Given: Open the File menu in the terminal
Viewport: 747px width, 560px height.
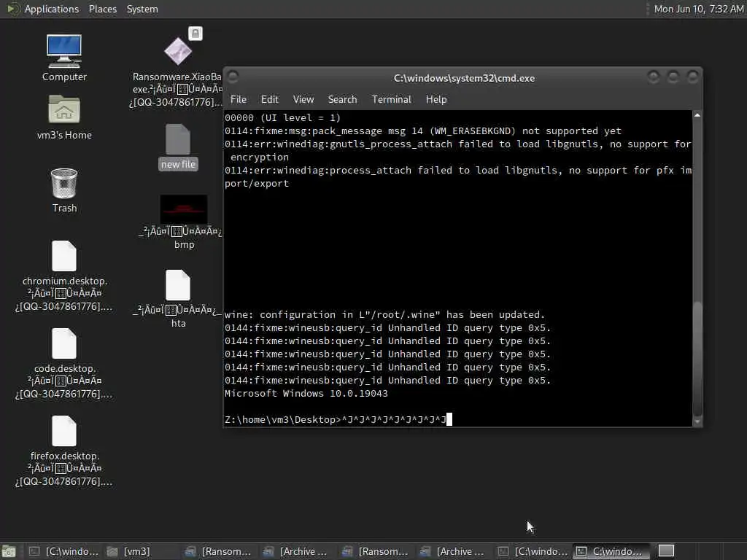Looking at the screenshot, I should click(x=239, y=99).
